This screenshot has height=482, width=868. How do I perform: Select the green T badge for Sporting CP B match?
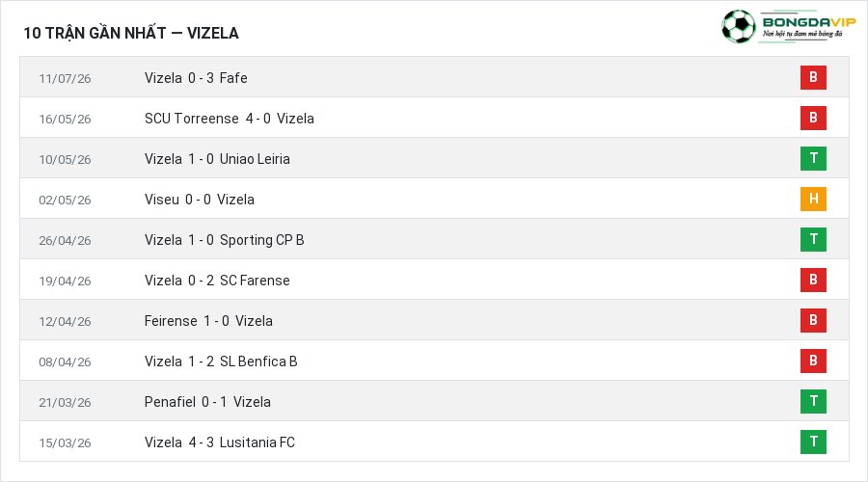[813, 239]
